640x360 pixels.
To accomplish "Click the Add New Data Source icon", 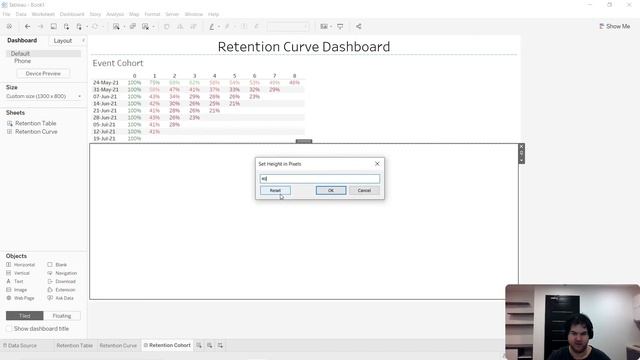I will point(66,27).
